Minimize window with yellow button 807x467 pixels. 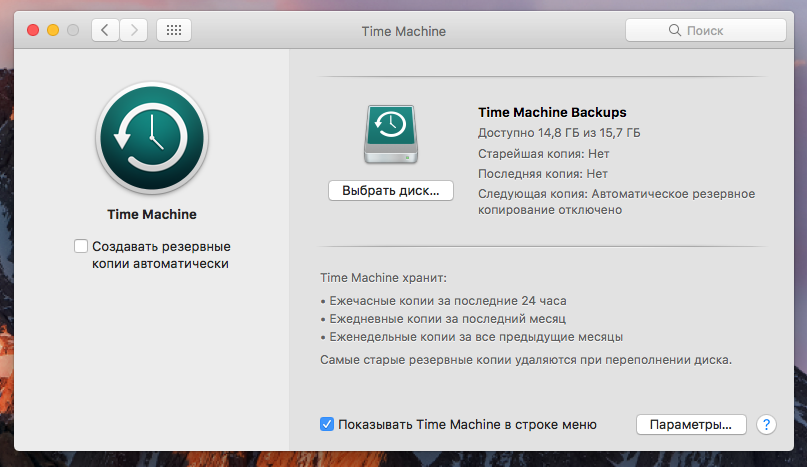[x=53, y=30]
